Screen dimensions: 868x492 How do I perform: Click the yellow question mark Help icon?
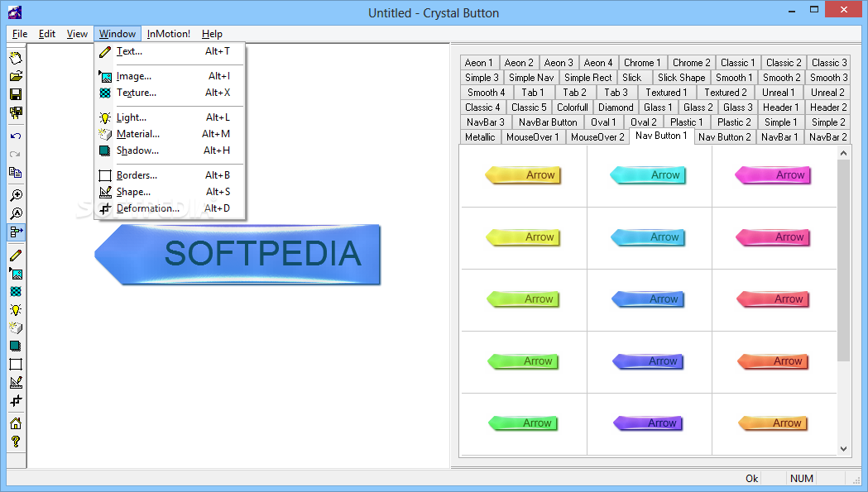16,442
